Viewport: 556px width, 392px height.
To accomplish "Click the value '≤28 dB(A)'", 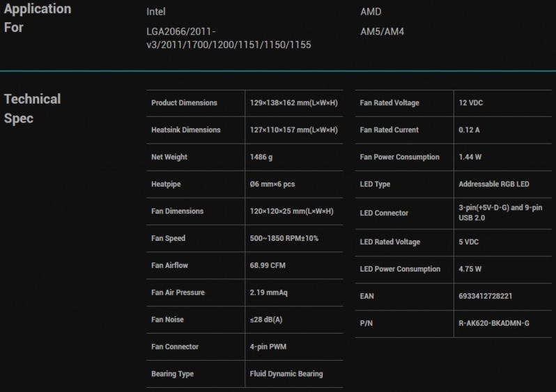I will 266,320.
